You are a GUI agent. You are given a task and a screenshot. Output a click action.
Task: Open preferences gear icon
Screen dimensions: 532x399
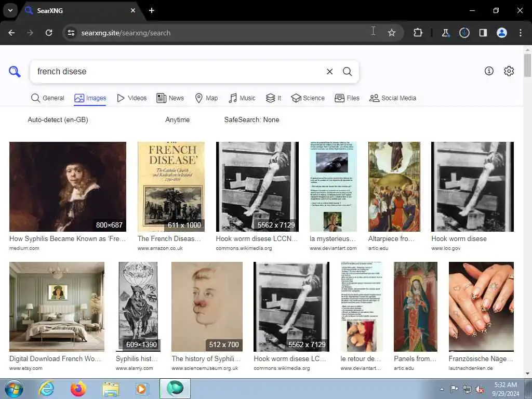509,71
